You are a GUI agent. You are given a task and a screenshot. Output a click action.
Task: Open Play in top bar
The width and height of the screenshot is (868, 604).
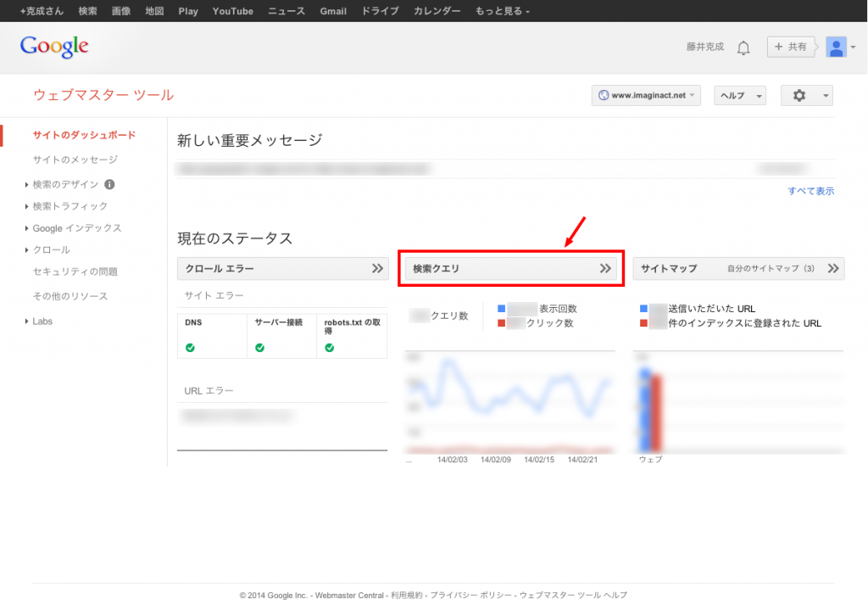pyautogui.click(x=188, y=11)
